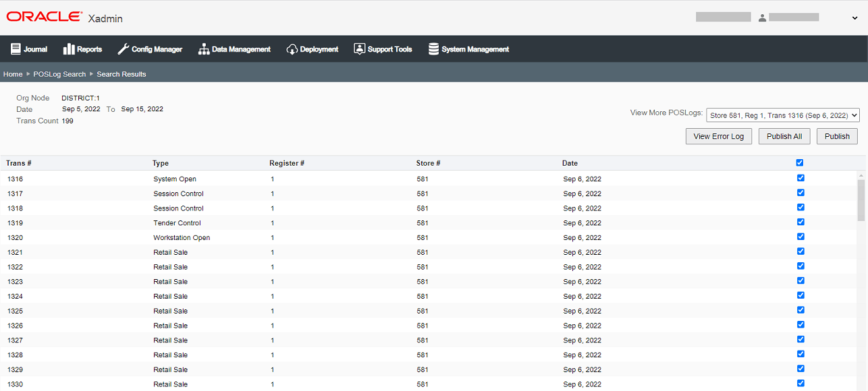This screenshot has width=868, height=391.
Task: Click the Deployment cloud icon
Action: 292,49
